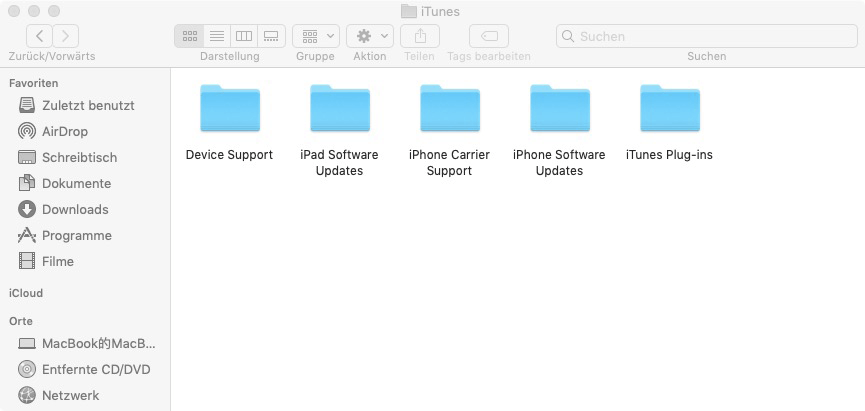The height and width of the screenshot is (411, 865).
Task: Switch to list view
Action: pyautogui.click(x=217, y=36)
